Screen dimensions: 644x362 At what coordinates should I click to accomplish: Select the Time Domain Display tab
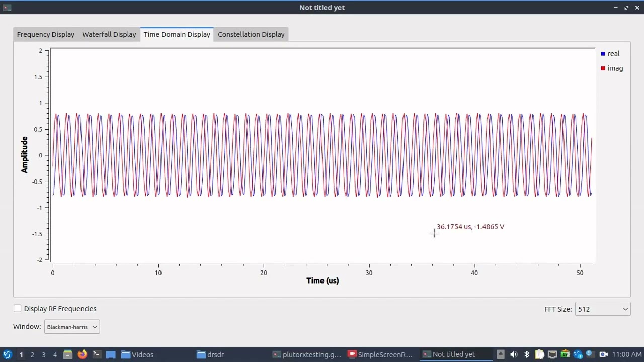click(x=177, y=34)
